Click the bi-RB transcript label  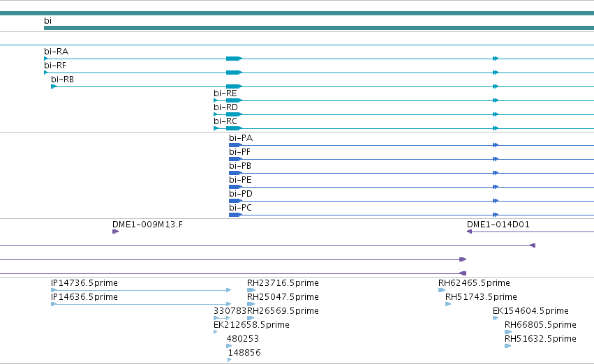(x=63, y=79)
